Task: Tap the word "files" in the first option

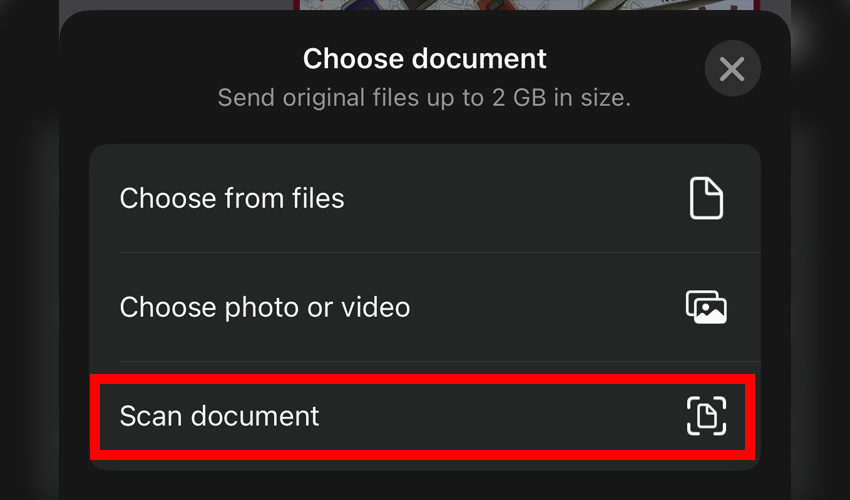Action: (318, 198)
